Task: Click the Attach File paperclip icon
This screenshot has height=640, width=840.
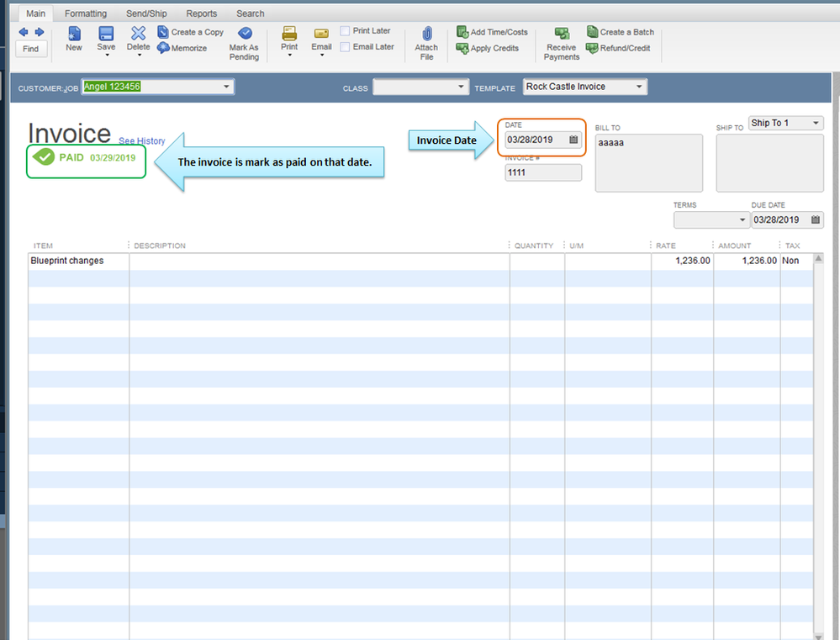Action: (426, 34)
